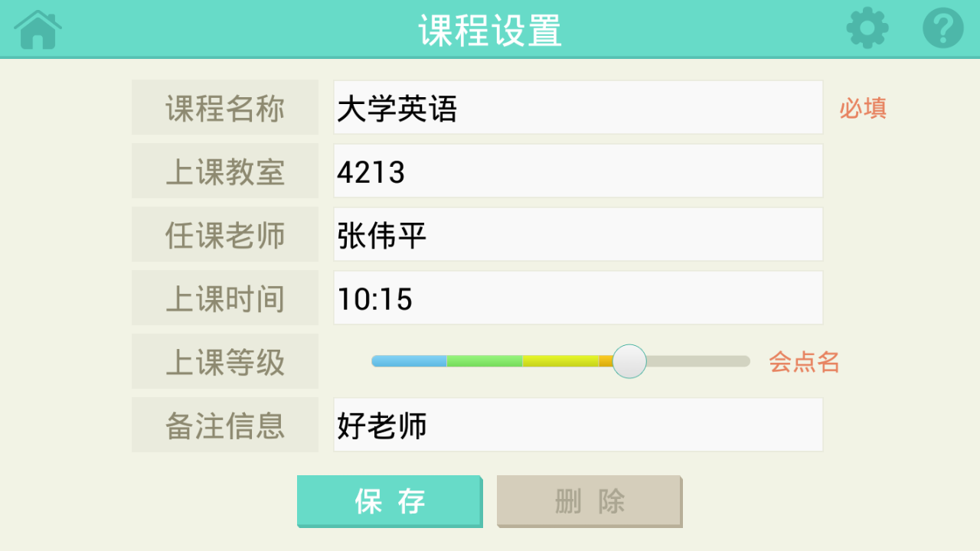Select the 上课教室 field containing 4213
Image resolution: width=980 pixels, height=551 pixels.
[x=578, y=171]
